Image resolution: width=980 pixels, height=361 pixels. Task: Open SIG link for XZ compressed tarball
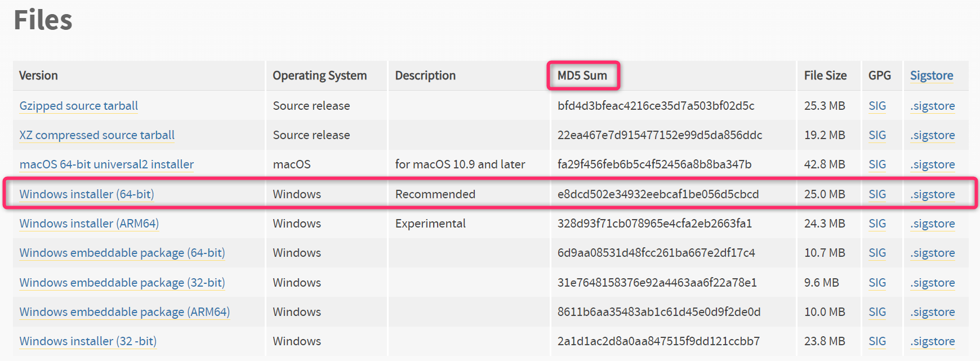877,135
